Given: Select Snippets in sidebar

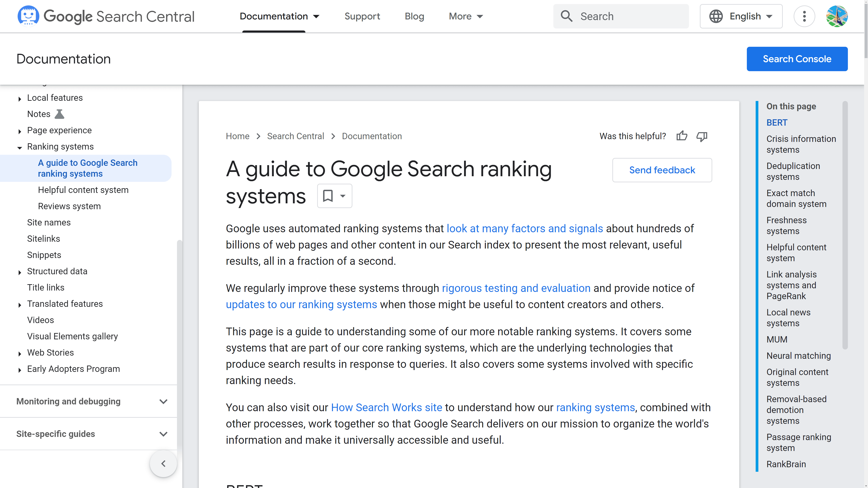Looking at the screenshot, I should point(44,255).
